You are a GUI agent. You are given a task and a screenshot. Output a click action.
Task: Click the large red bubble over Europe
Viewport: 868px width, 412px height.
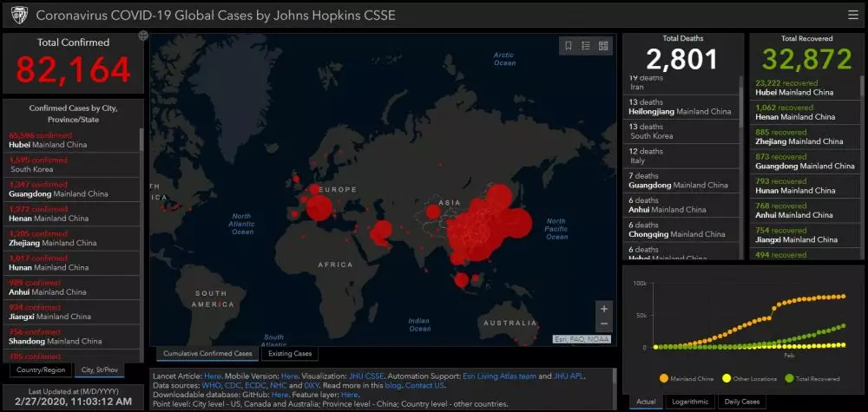click(319, 208)
